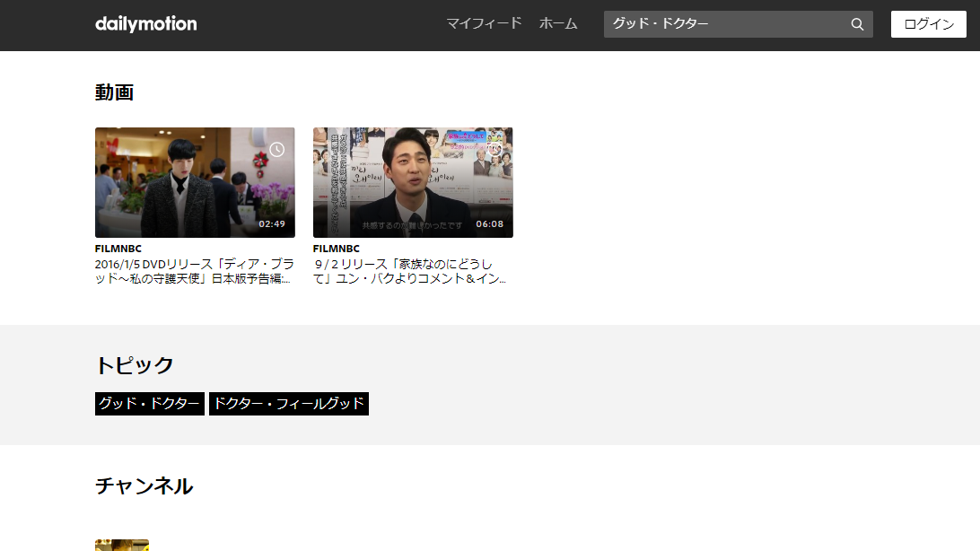The image size is (980, 551).
Task: Open ホーム in navigation
Action: [x=558, y=23]
